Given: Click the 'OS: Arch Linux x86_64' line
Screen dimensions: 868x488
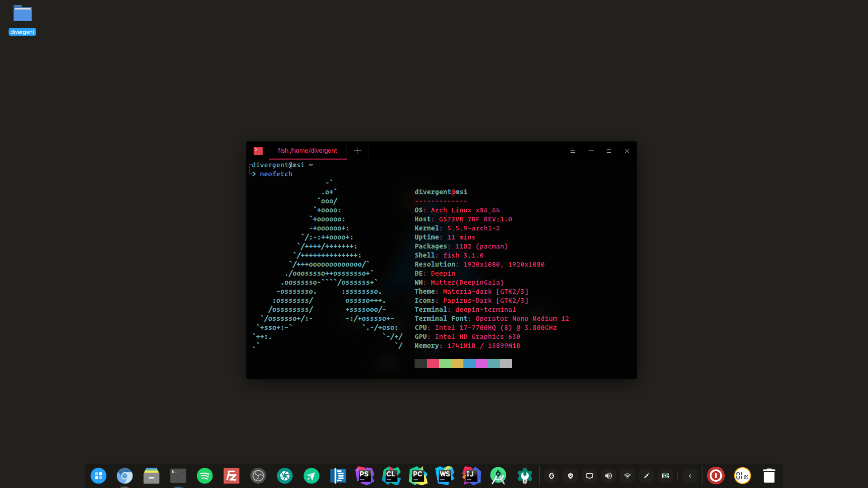Looking at the screenshot, I should point(457,210).
